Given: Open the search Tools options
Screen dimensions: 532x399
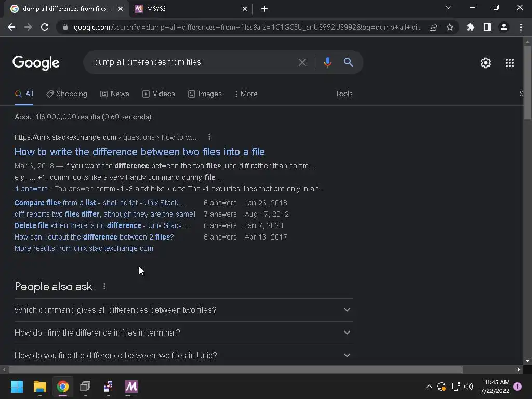Looking at the screenshot, I should click(x=344, y=94).
